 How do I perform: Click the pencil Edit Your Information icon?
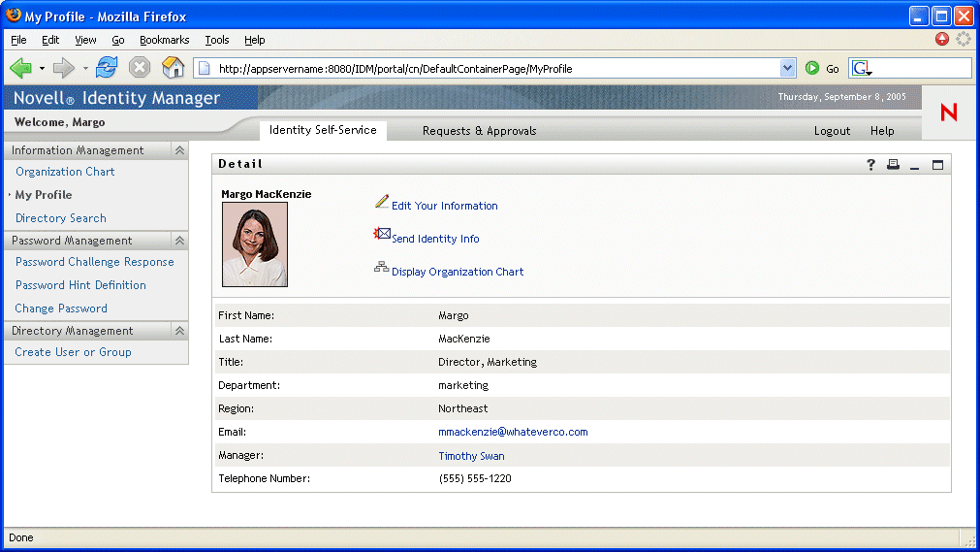click(x=382, y=203)
